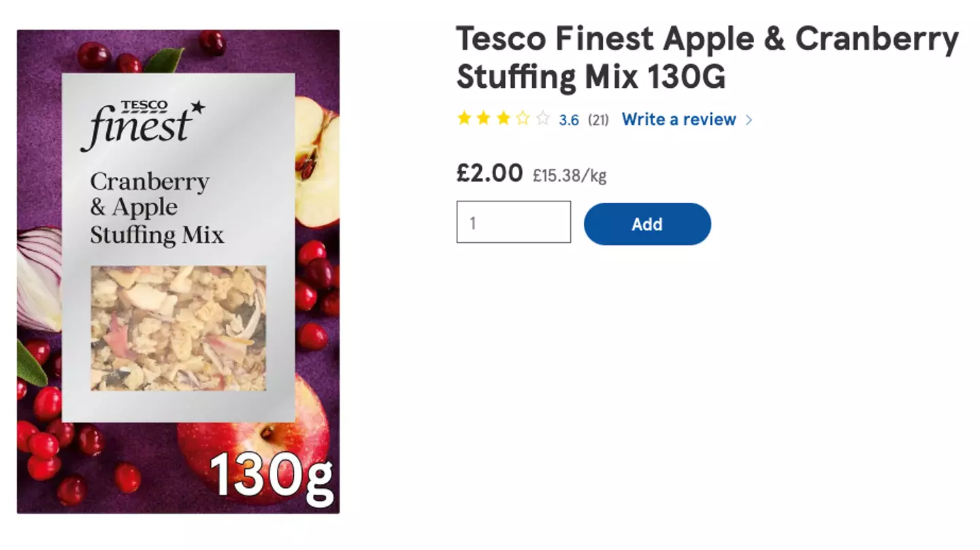Open the Write a review link

click(679, 120)
